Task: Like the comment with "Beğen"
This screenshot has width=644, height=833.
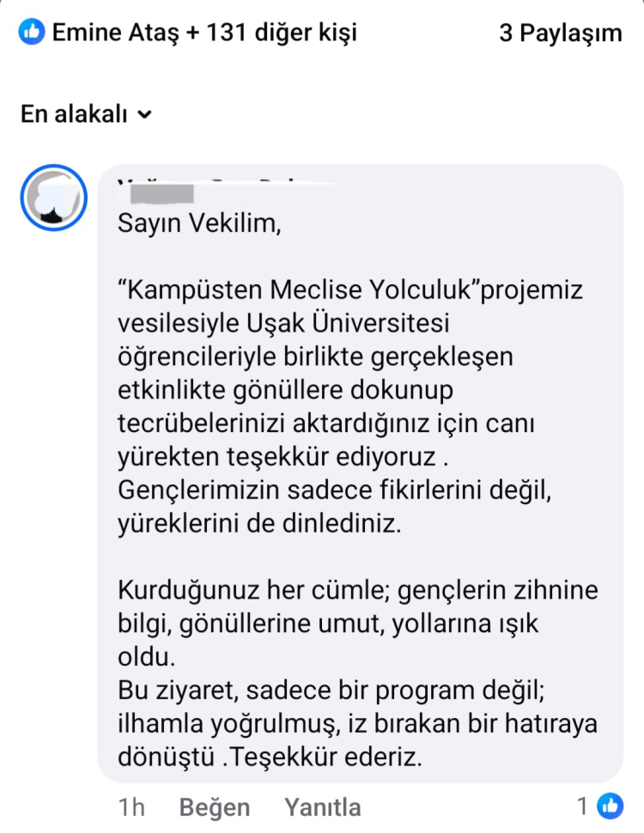Action: [215, 807]
